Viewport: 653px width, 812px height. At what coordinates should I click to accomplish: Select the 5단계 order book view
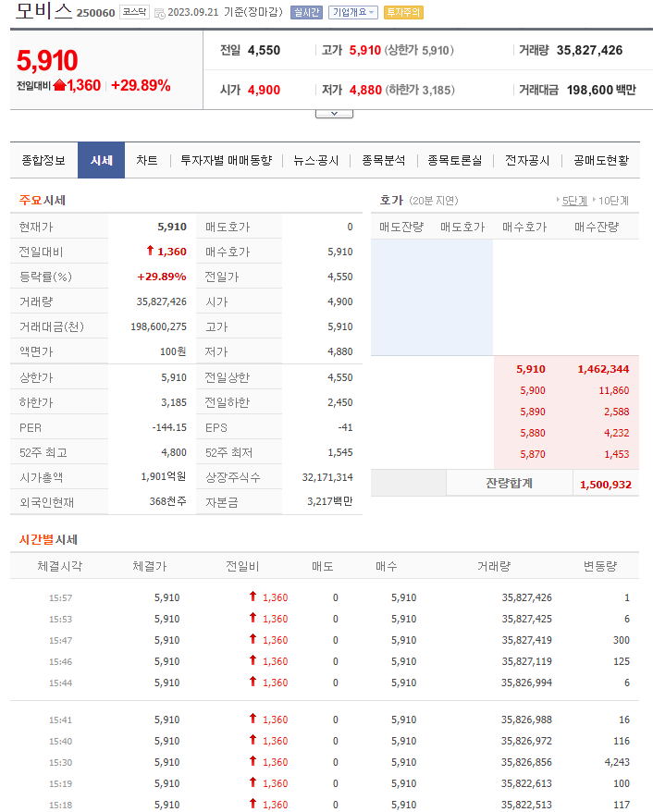574,201
